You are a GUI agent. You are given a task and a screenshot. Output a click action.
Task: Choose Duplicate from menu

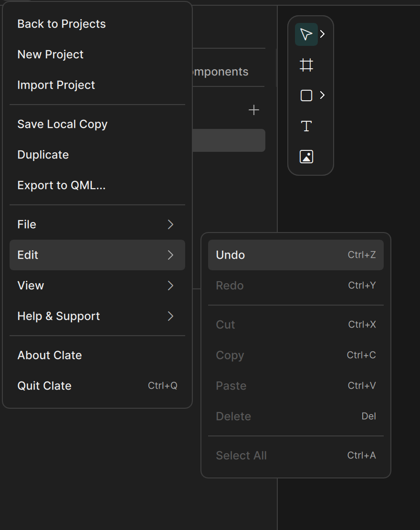tap(97, 155)
